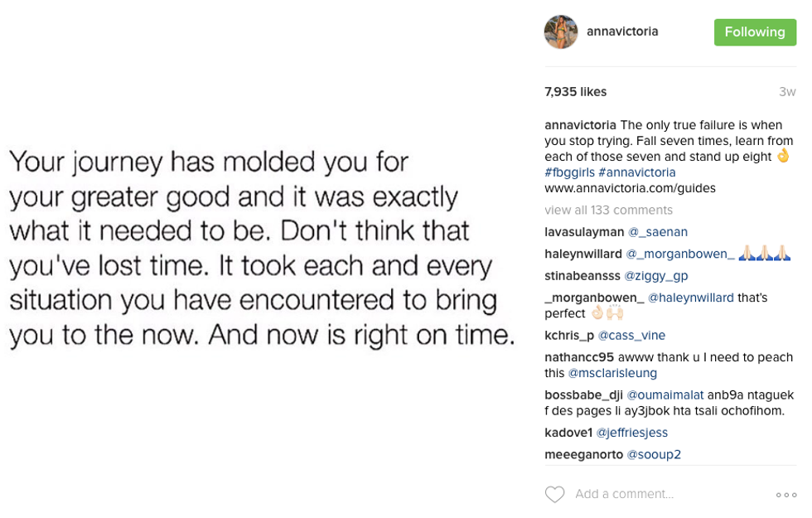
Task: Open haleynwillard commenter profile
Action: click(x=583, y=254)
